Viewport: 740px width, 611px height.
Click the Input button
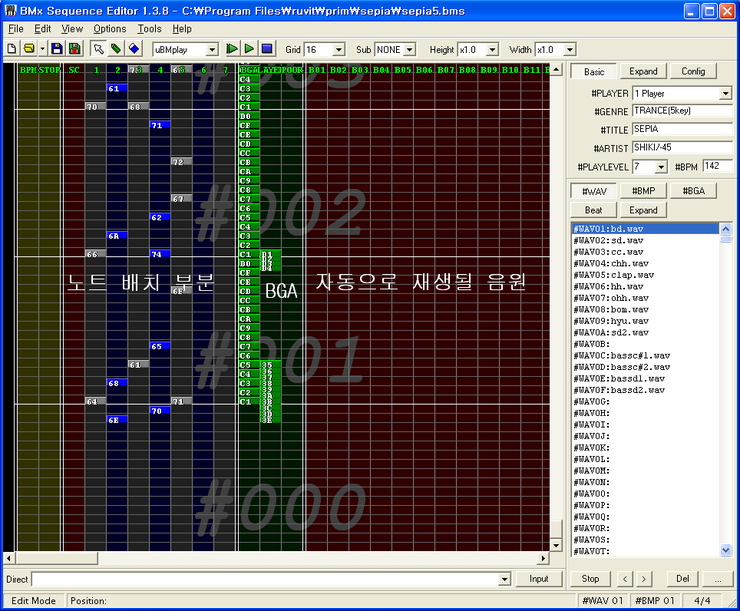[x=538, y=579]
